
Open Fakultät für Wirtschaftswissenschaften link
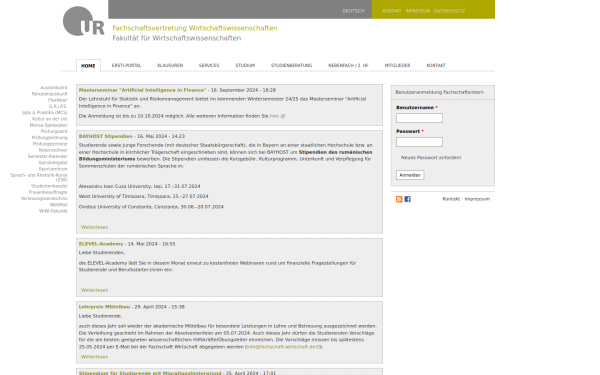coord(176,38)
